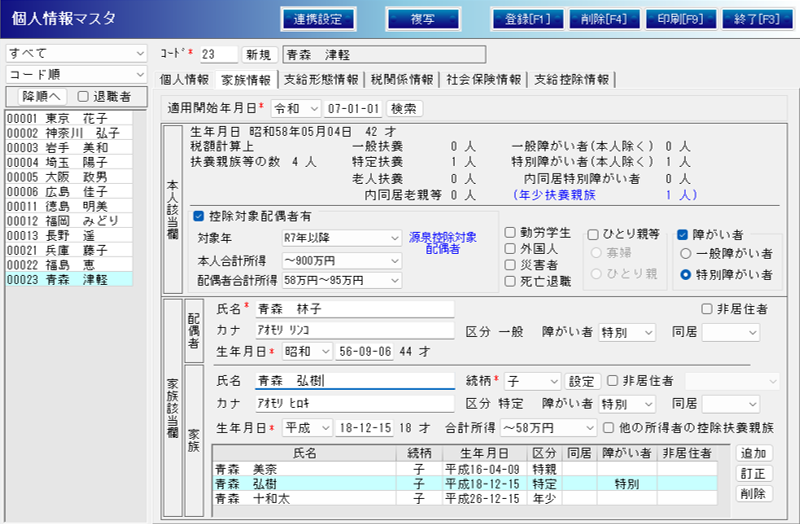The height and width of the screenshot is (524, 800).
Task: Open the コード順 sort dropdown
Action: (77, 74)
